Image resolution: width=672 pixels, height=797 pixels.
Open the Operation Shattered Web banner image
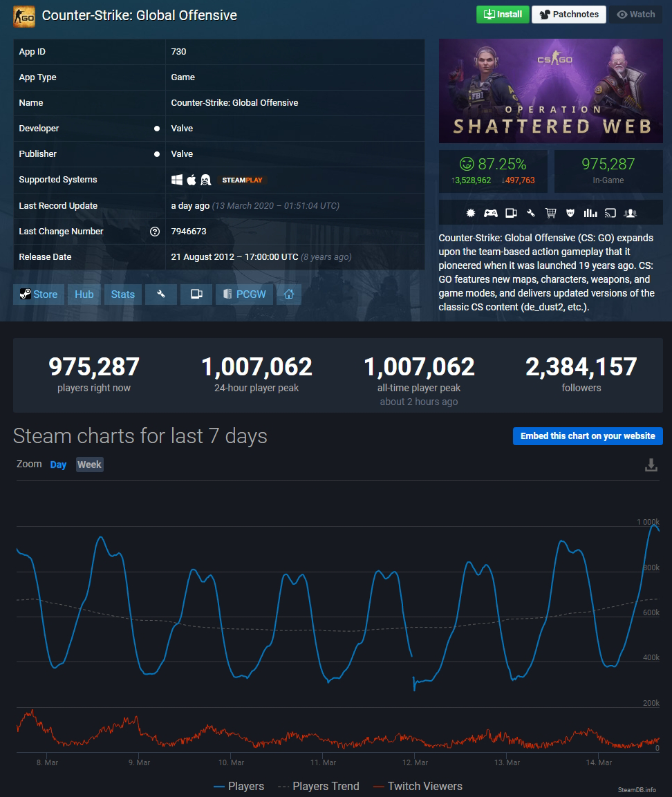(550, 91)
